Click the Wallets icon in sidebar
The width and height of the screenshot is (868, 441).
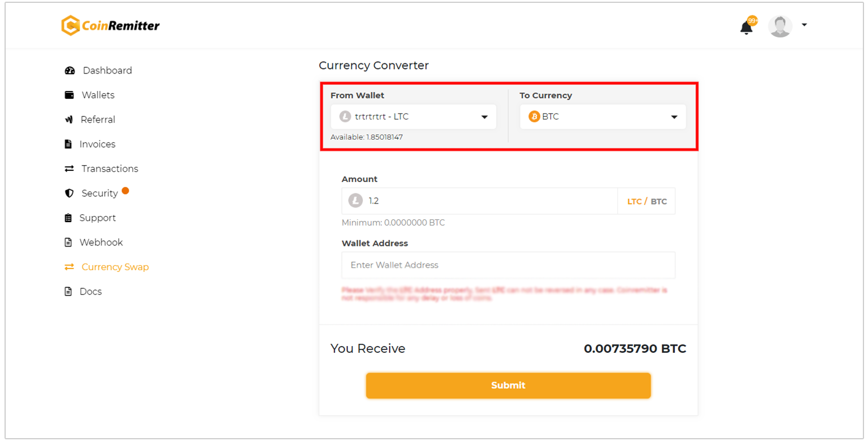(x=69, y=95)
